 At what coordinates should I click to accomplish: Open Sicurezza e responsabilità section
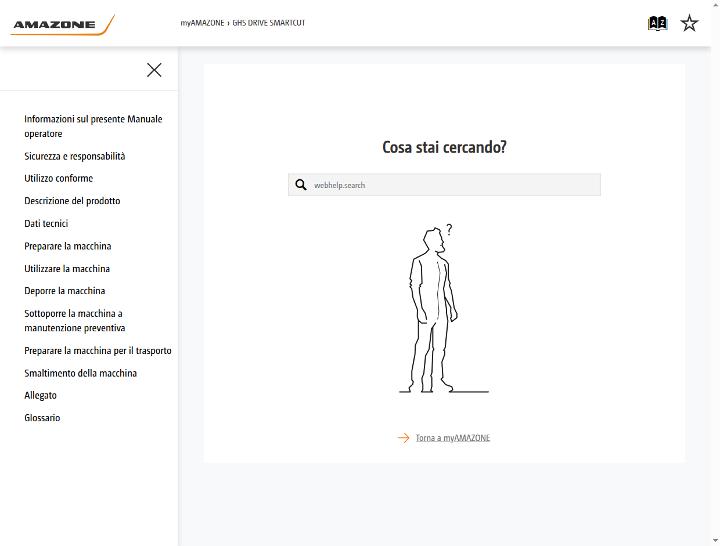point(75,156)
